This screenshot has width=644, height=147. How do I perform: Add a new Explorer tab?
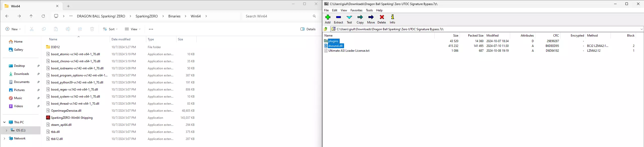coord(68,6)
